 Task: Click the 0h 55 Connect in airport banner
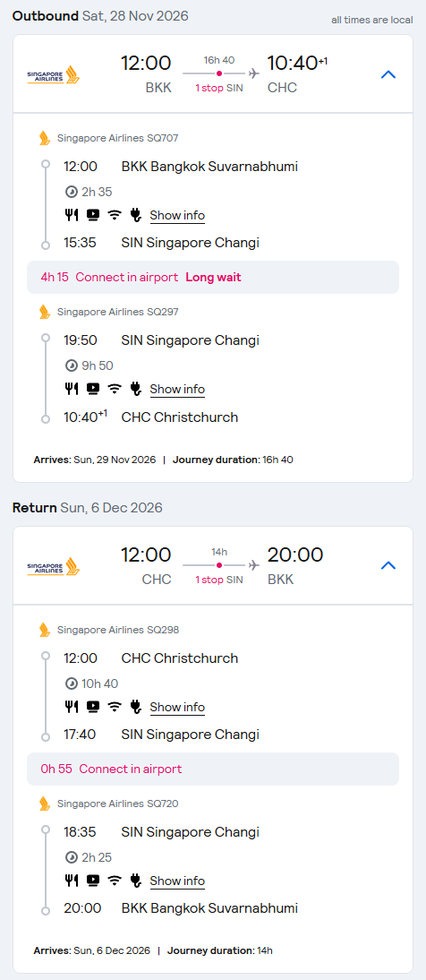[213, 769]
